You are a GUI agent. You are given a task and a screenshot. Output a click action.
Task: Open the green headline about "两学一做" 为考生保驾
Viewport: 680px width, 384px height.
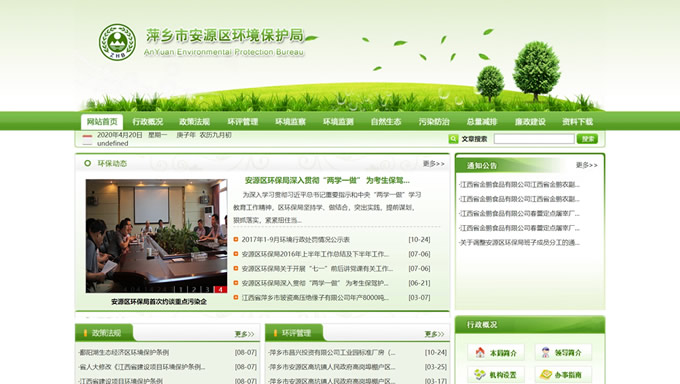pos(327,181)
